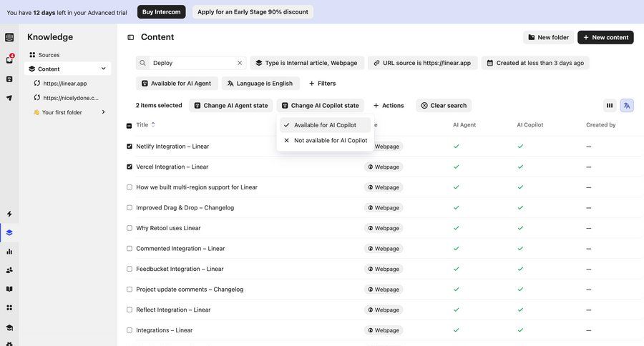Viewport: 644px width, 346px height.
Task: Check Commented Integration – Linear row
Action: click(130, 248)
